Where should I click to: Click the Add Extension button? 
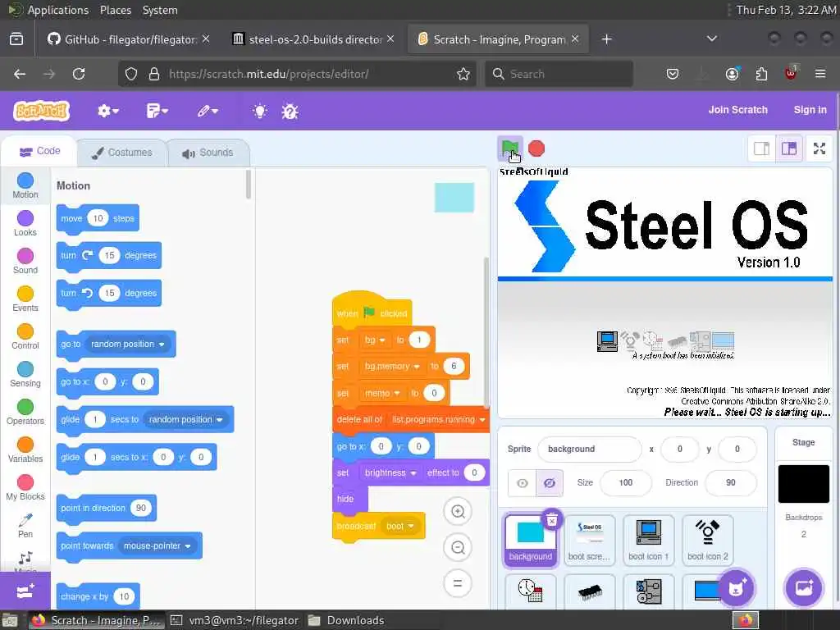click(25, 591)
